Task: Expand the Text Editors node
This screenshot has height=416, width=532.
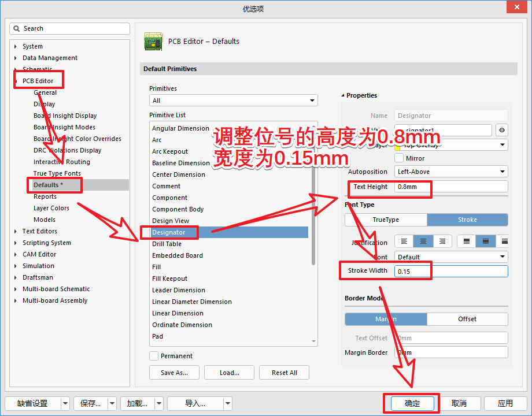Action: [16, 231]
